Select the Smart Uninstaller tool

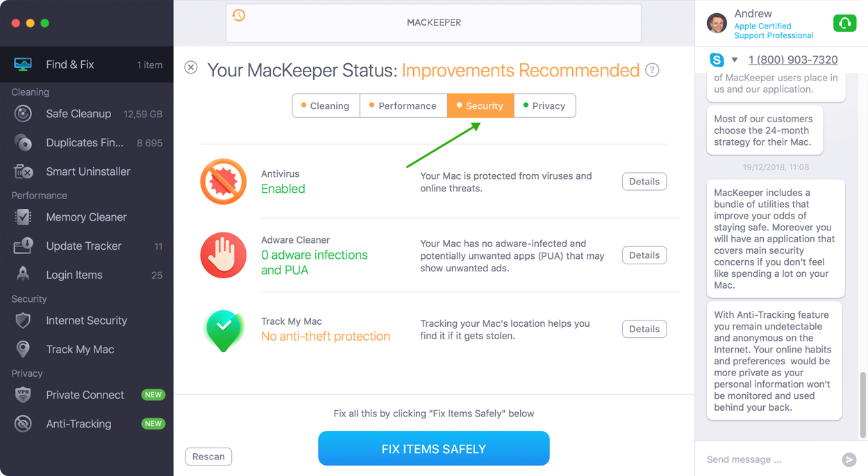[87, 171]
